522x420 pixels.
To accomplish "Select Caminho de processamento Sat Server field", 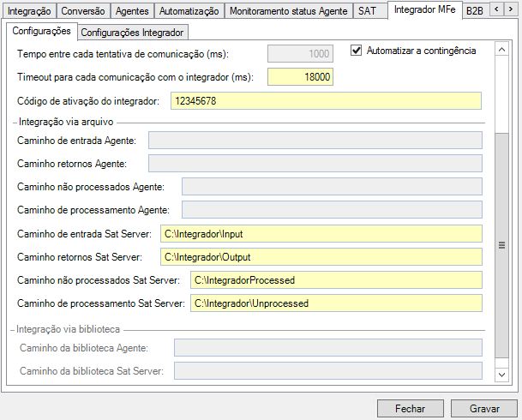I will (x=335, y=303).
